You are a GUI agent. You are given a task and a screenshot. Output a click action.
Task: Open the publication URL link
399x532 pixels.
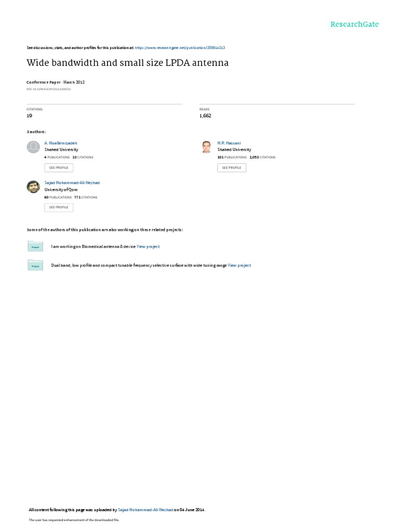tap(180, 48)
